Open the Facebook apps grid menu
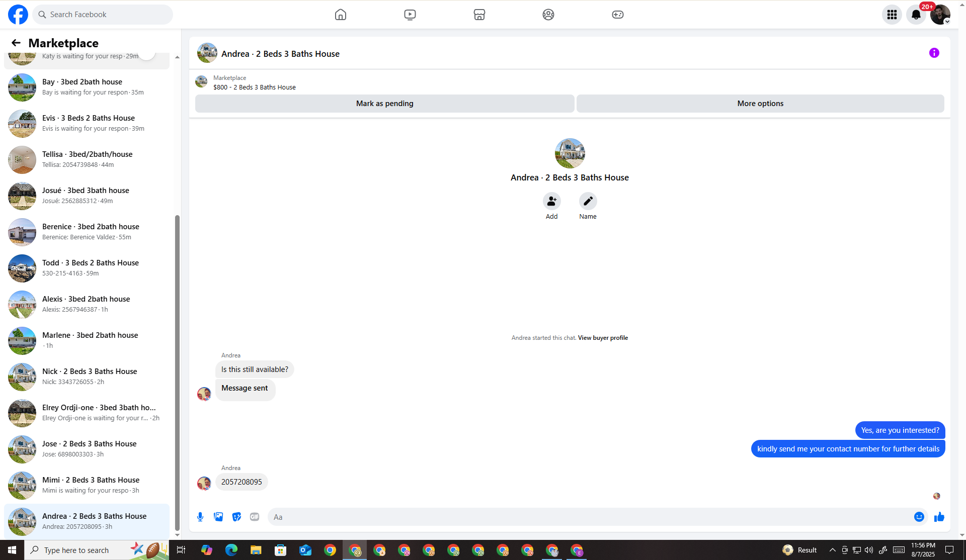 pyautogui.click(x=892, y=15)
